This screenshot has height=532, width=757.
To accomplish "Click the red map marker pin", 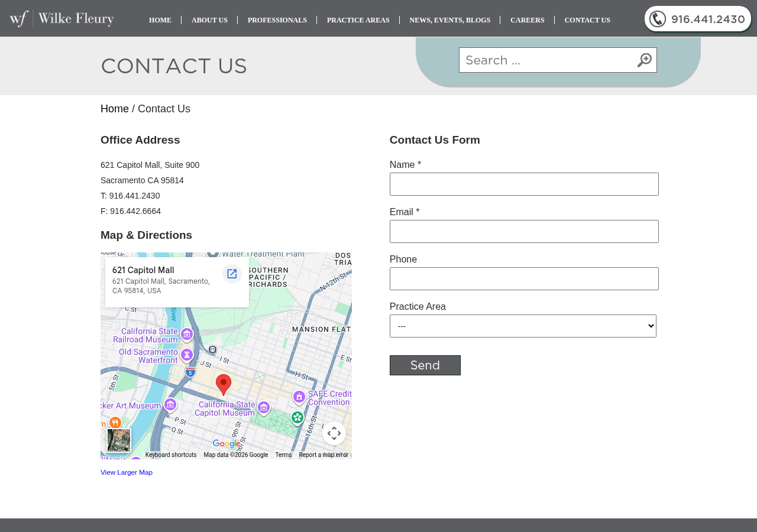I will (x=223, y=383).
